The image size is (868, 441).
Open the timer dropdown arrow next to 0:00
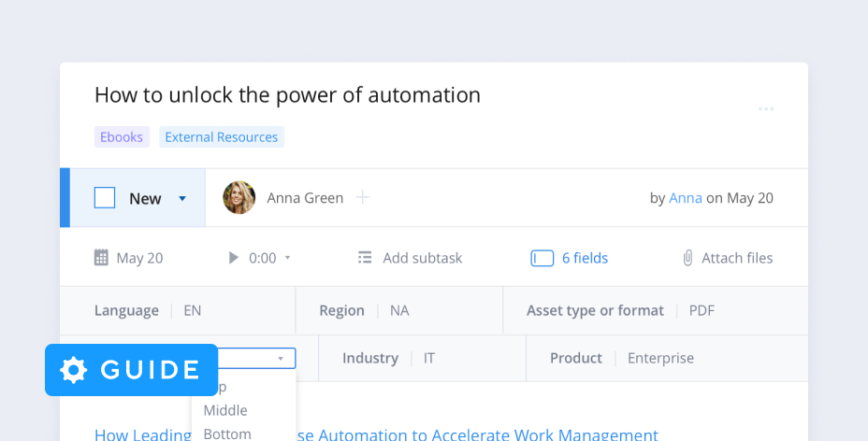287,258
